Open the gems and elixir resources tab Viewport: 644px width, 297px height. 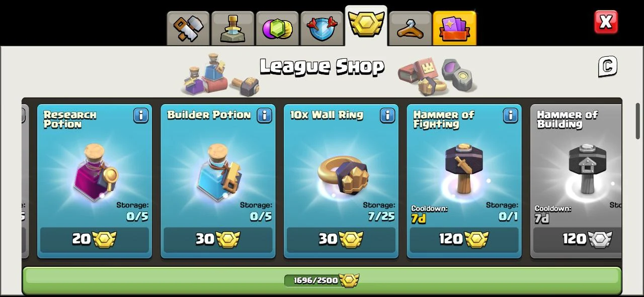tap(277, 29)
